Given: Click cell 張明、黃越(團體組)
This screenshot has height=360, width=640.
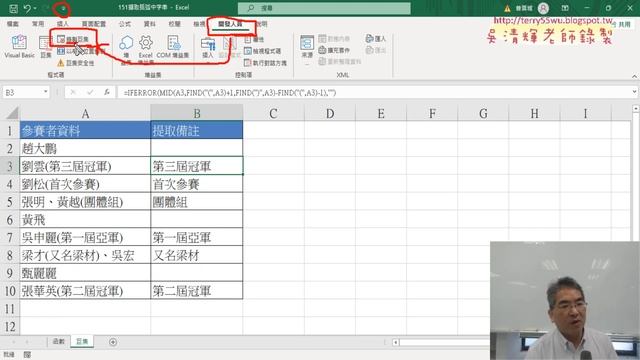Looking at the screenshot, I should click(x=85, y=202).
